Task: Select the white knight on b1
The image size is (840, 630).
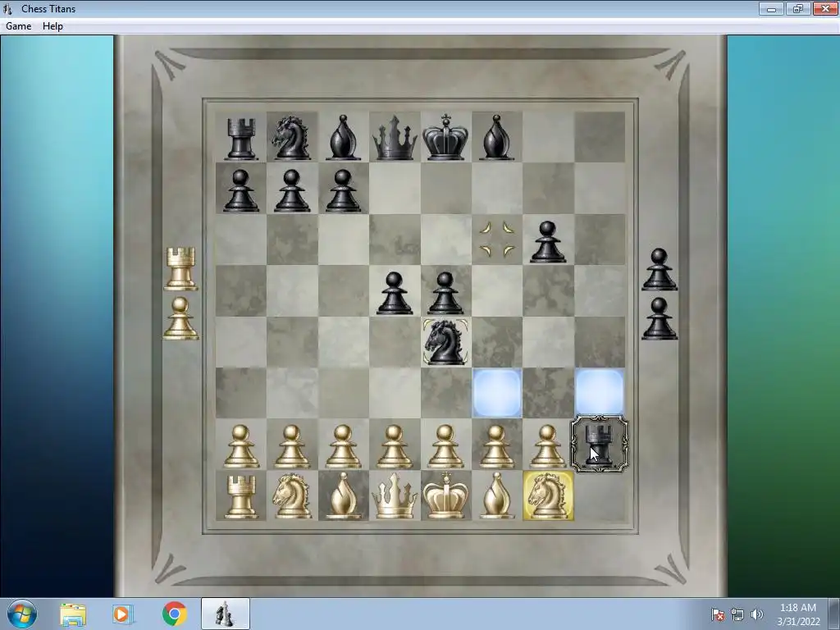Action: click(x=291, y=496)
